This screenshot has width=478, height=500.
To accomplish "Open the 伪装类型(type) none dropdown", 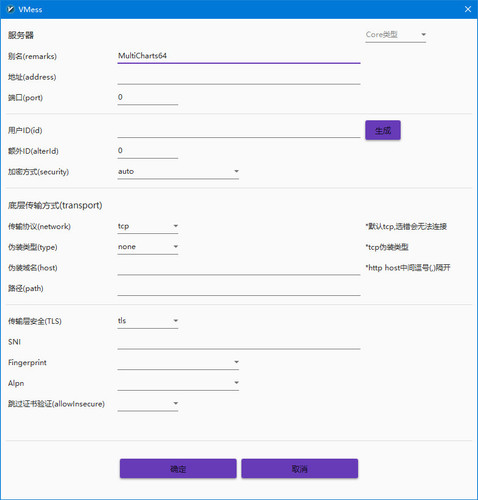I will (148, 247).
